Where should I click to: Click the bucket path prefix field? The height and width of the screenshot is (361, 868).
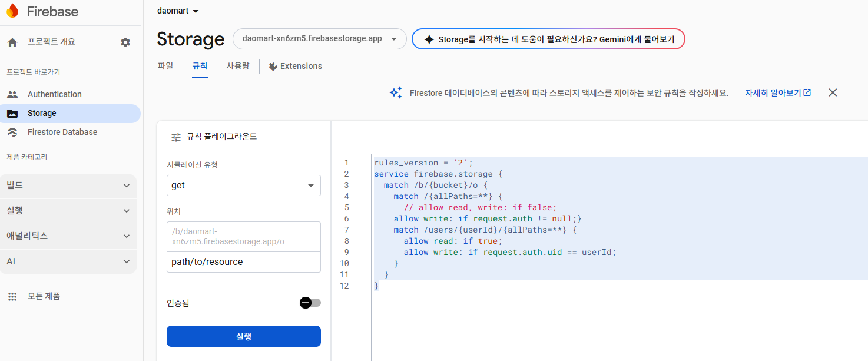click(244, 237)
